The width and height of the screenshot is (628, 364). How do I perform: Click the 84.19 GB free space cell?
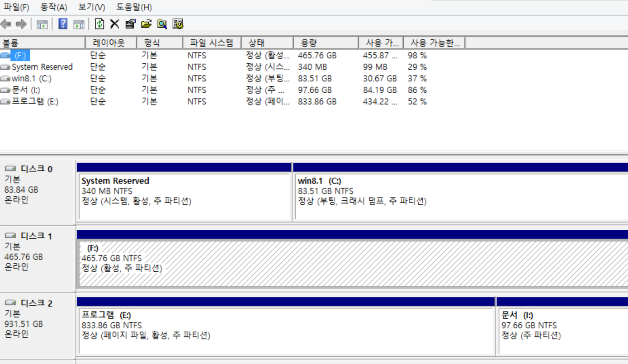[x=380, y=90]
